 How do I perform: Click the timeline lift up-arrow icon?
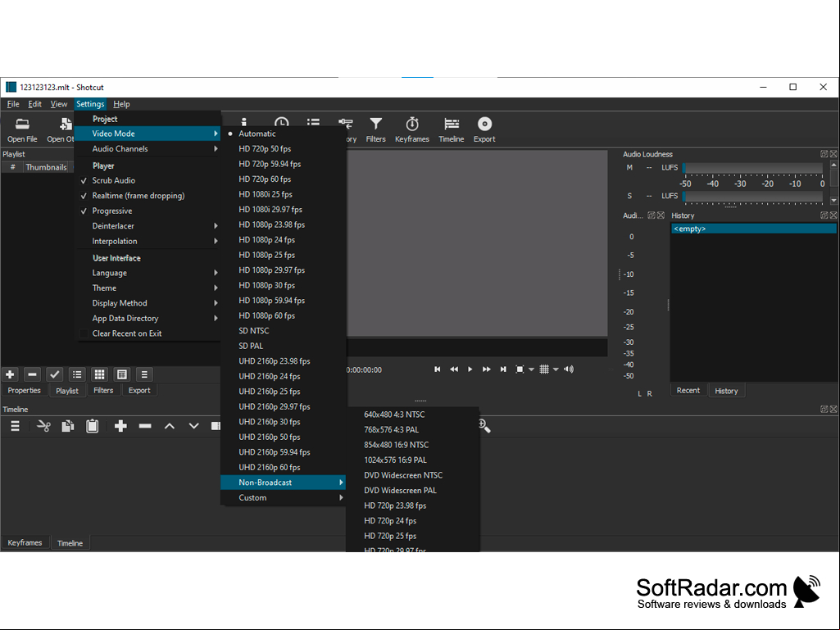click(x=170, y=427)
